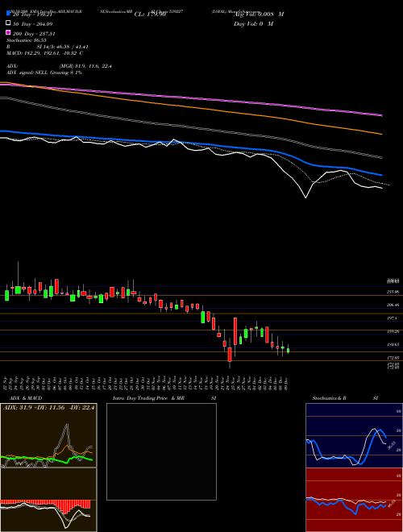Image resolution: width=403 pixels, height=532 pixels.
Task: Click the 'Avg Vol: 0.008 M' text
Action: 259,15
